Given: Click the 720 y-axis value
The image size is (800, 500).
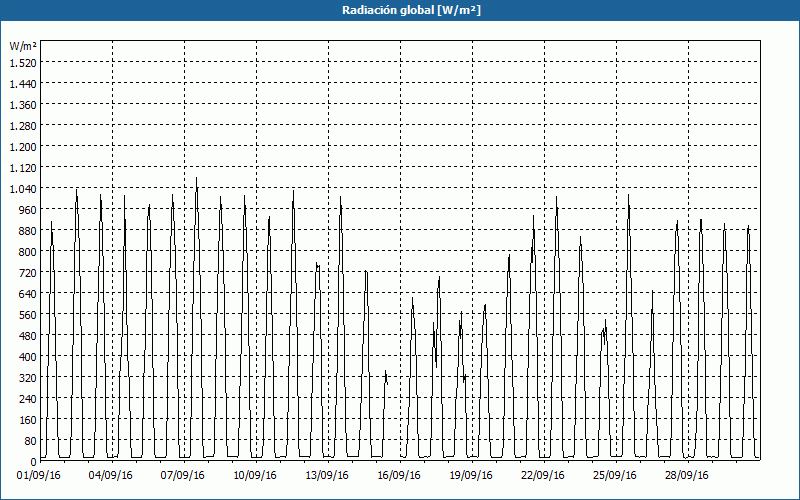Looking at the screenshot, I should point(28,272).
